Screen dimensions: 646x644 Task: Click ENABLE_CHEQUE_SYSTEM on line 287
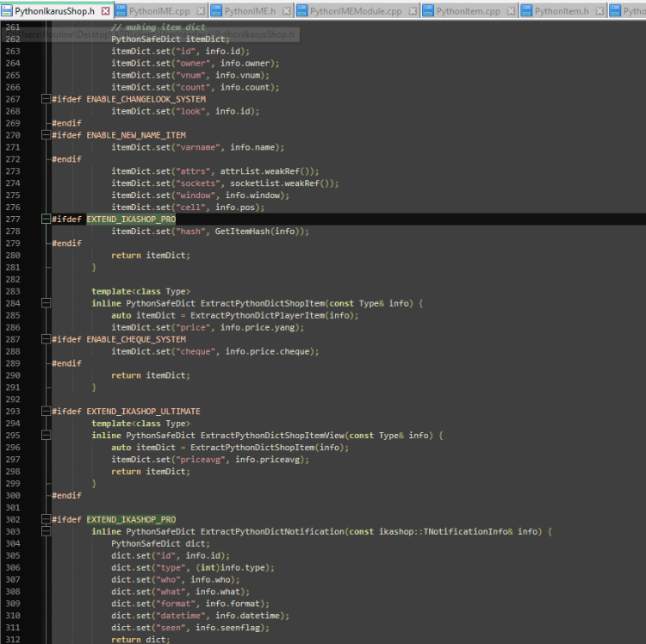pos(136,339)
